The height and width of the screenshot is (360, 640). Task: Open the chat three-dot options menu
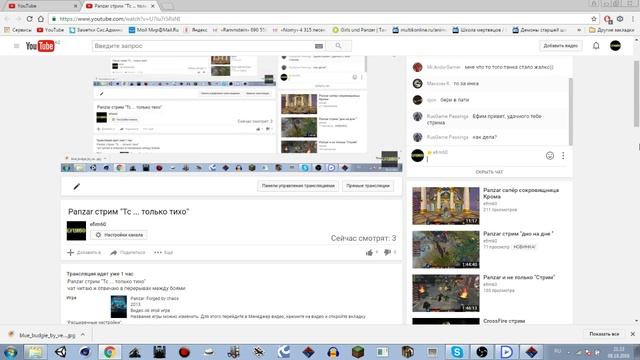[x=563, y=156]
